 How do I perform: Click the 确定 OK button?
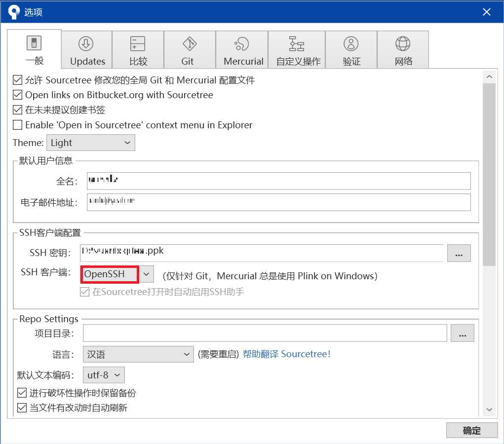tap(472, 430)
